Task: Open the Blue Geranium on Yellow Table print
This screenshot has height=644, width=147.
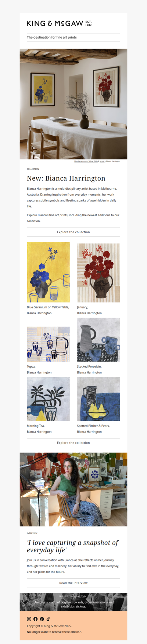Action: click(48, 272)
